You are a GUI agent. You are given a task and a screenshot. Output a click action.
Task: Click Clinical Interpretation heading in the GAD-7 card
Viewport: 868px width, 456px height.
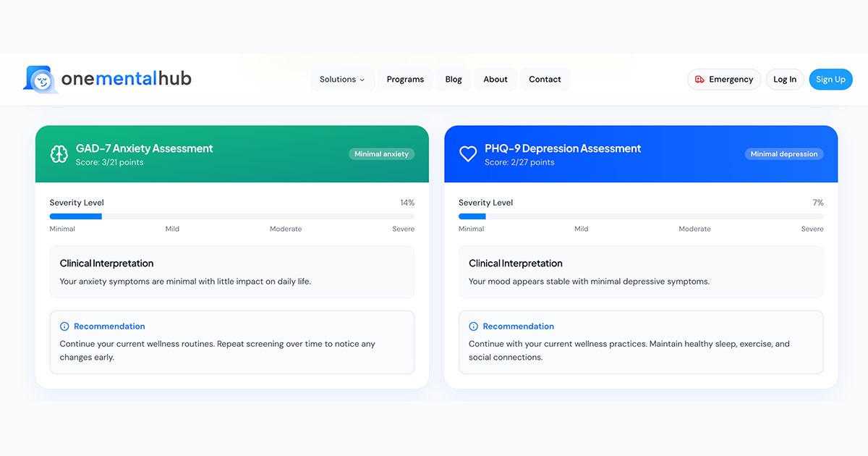[107, 263]
